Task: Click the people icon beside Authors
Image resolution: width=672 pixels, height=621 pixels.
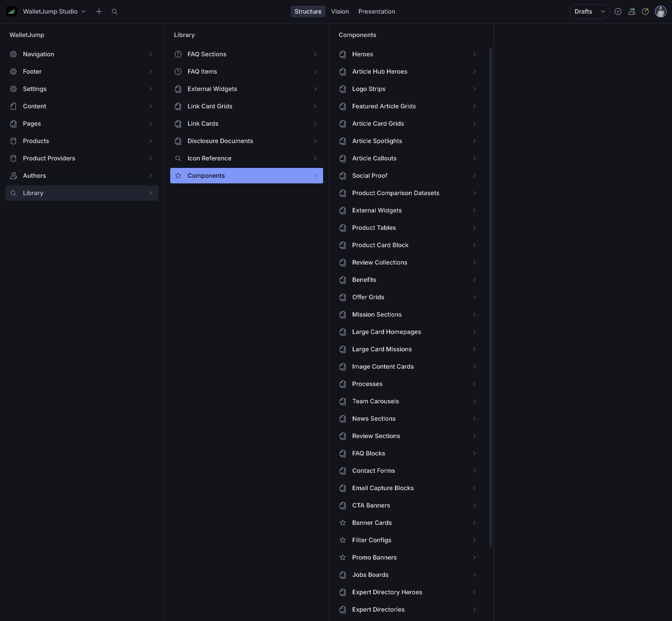Action: pos(14,175)
